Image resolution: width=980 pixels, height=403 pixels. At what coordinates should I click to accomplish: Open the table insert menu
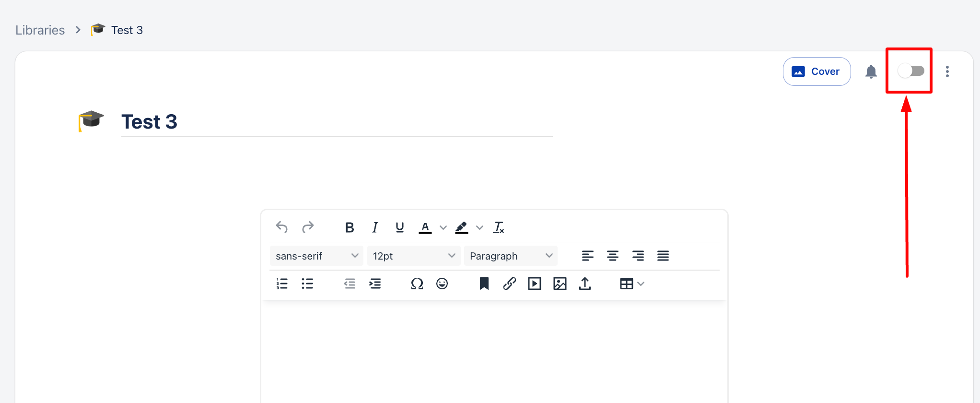click(x=631, y=284)
